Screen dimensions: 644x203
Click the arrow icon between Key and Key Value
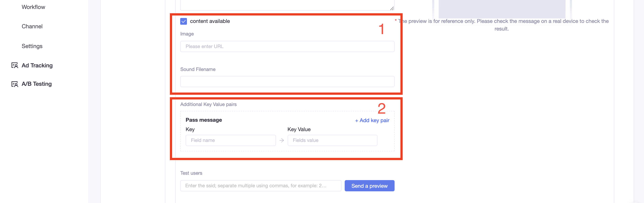282,140
